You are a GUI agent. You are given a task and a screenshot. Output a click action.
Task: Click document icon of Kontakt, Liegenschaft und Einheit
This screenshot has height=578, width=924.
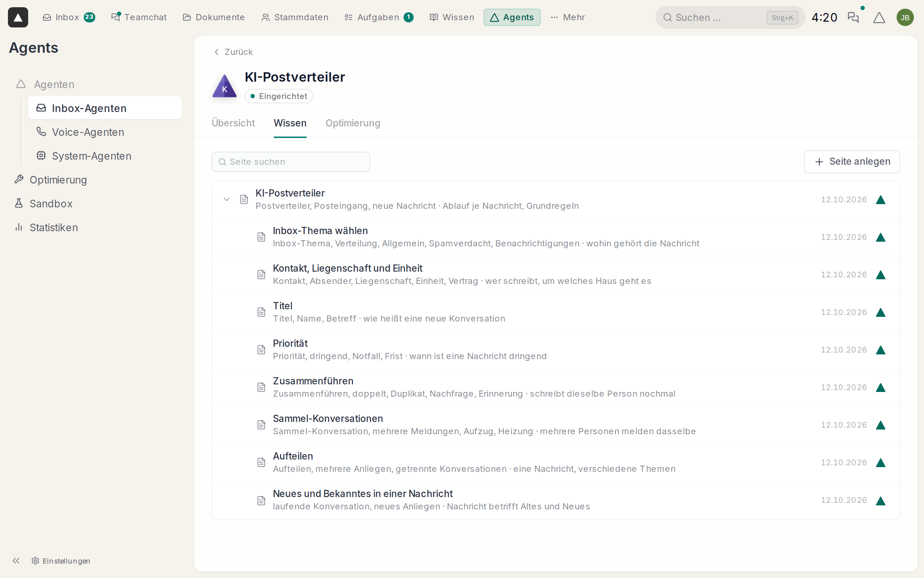click(261, 275)
